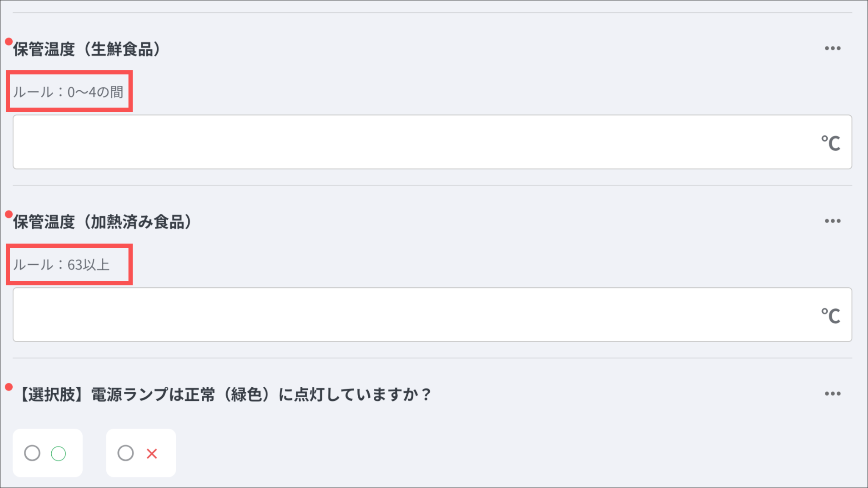Viewport: 868px width, 488px height.
Task: Select the radio button beside red cross
Action: [125, 453]
